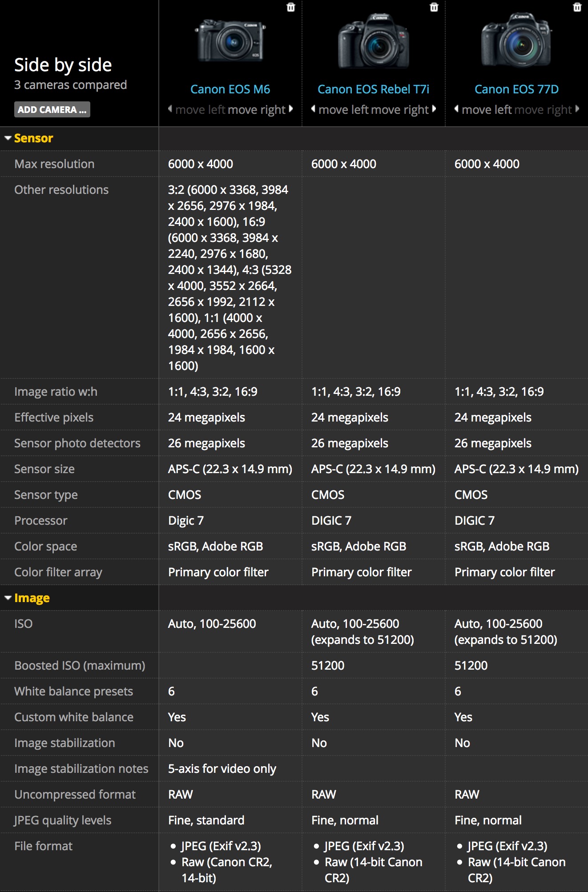The height and width of the screenshot is (892, 588).
Task: Click the 'Image stabilization notes' label
Action: (81, 769)
